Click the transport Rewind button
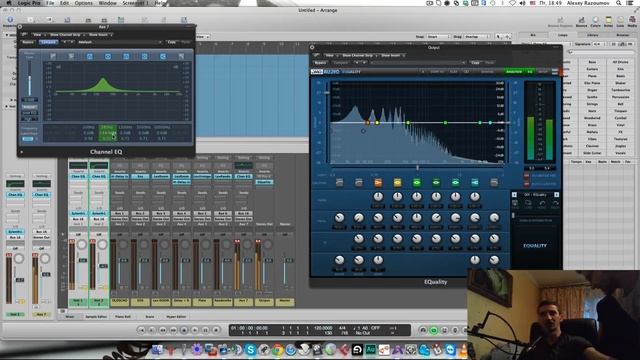 coord(162,330)
